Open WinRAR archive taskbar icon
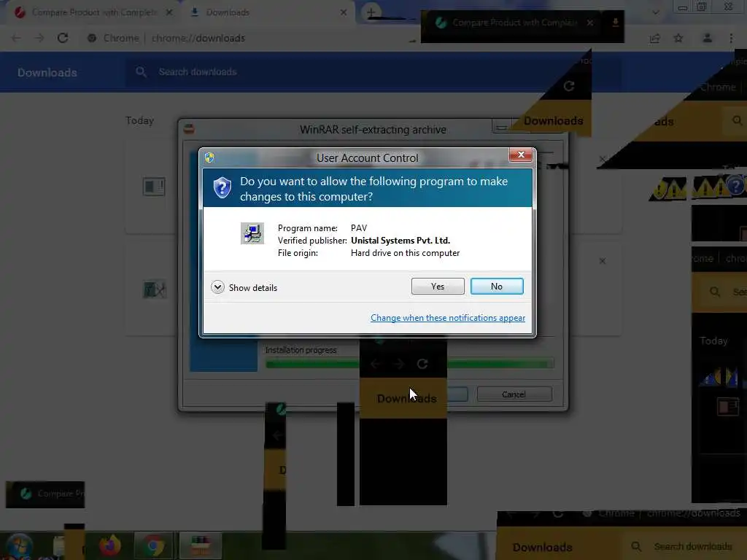Screen dimensions: 747x560 pyautogui.click(x=201, y=545)
